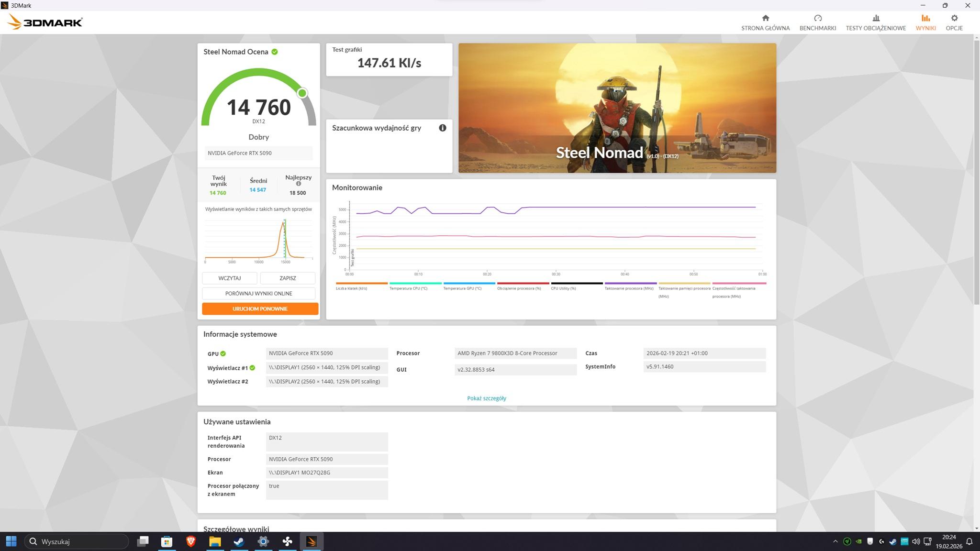Screen dimensions: 980x551
Task: Open the Benchmarki gauge icon
Action: pyautogui.click(x=817, y=18)
